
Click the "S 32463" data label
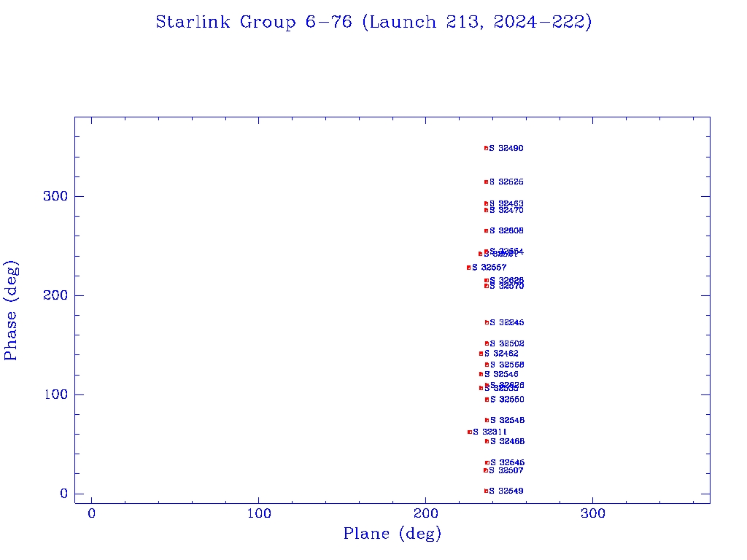(506, 203)
